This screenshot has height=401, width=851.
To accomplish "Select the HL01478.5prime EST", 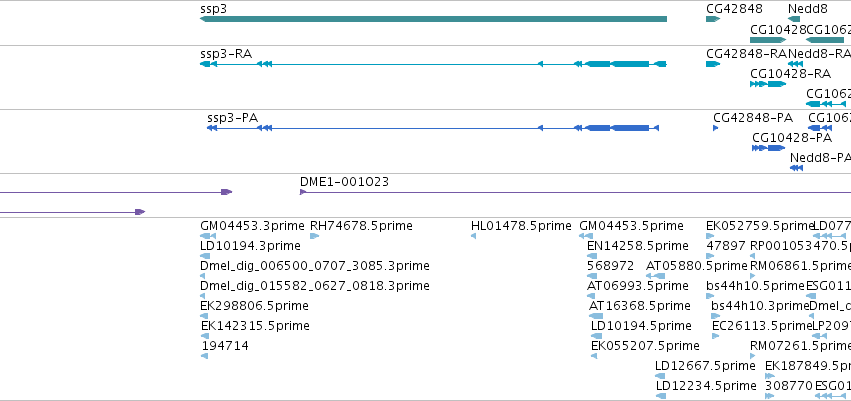I will pyautogui.click(x=473, y=236).
